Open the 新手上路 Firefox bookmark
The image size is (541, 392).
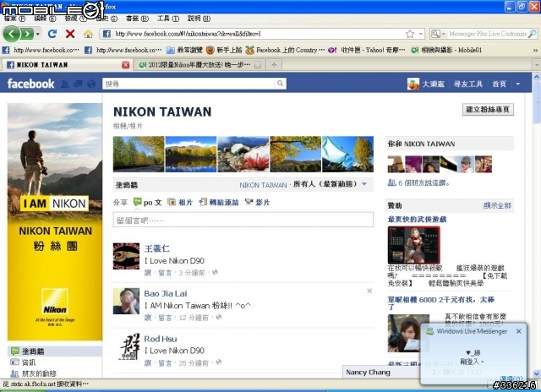click(x=224, y=51)
